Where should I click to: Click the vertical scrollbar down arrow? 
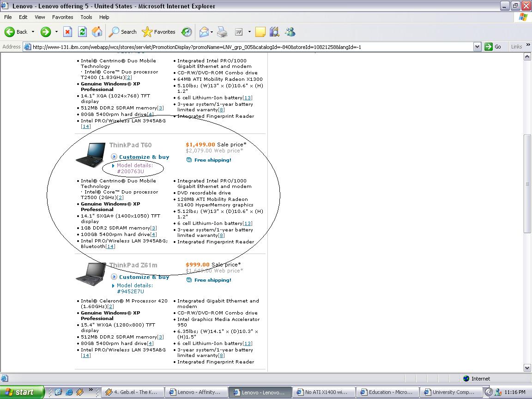click(x=527, y=368)
